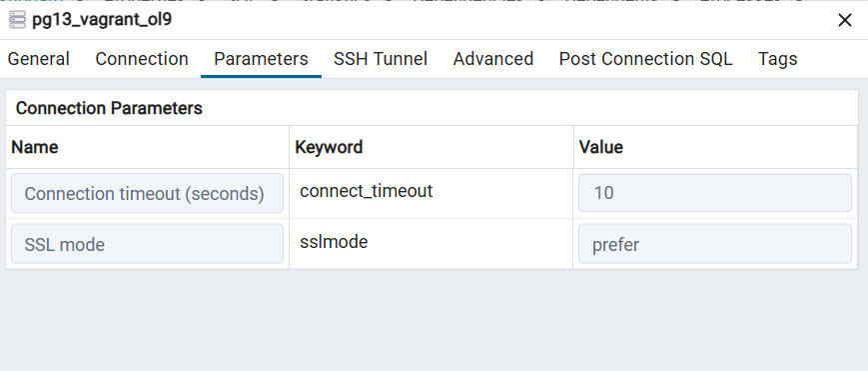Close the pg13_vagrant_ol9 dialog

844,21
